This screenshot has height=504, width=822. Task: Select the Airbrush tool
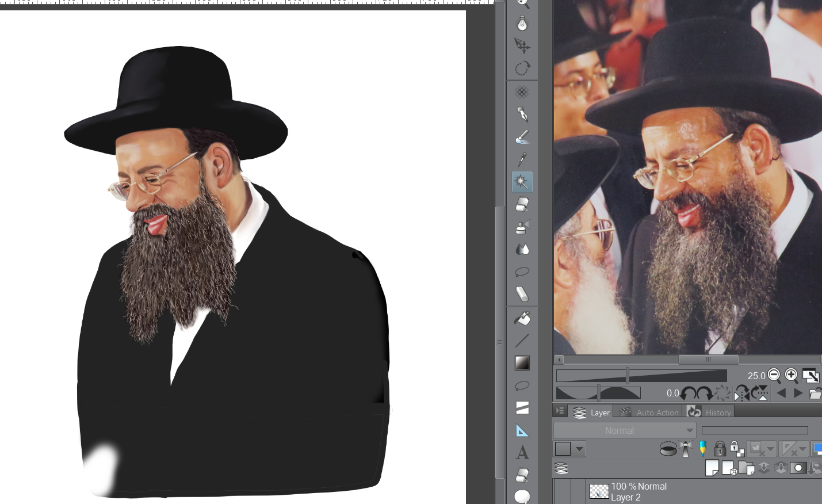522,227
